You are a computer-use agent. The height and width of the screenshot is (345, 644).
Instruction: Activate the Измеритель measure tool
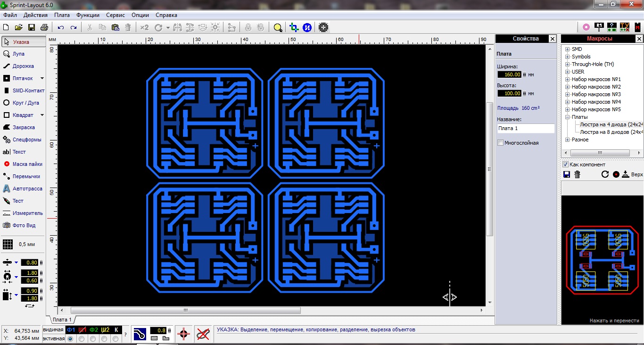(x=27, y=213)
